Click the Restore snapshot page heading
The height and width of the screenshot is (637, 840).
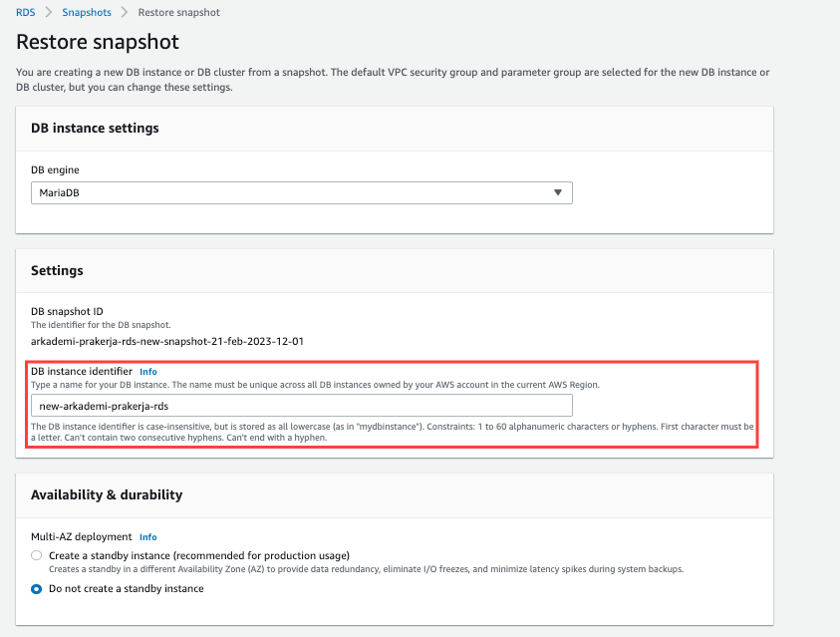[x=98, y=43]
